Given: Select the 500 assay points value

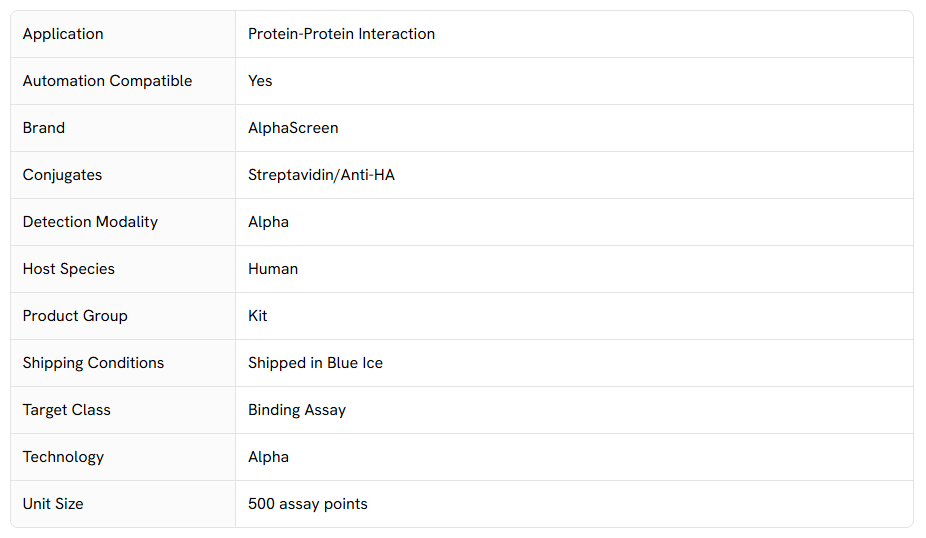Looking at the screenshot, I should coord(308,504).
